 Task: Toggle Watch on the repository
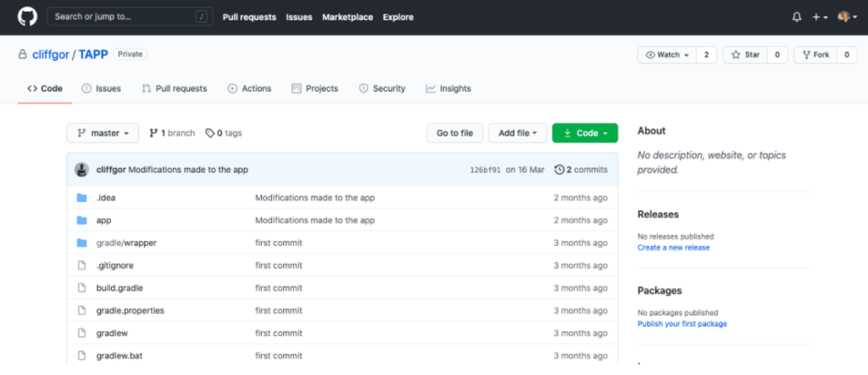(667, 55)
